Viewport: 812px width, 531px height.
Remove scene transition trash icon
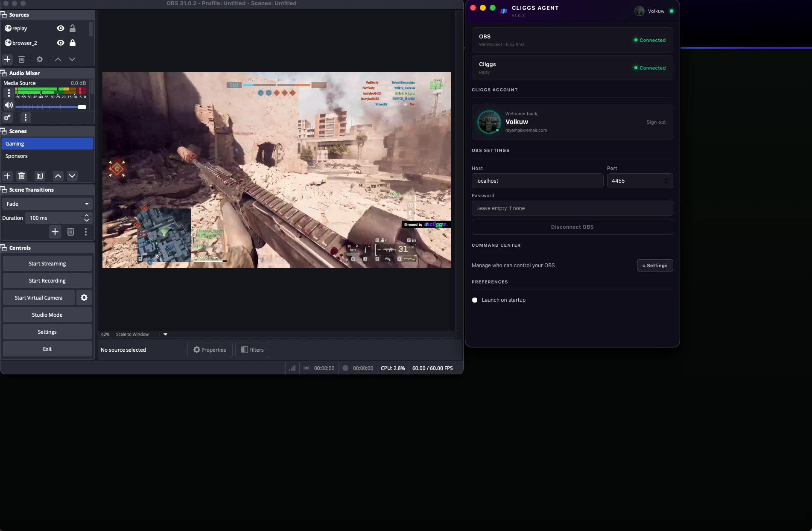[x=71, y=232]
